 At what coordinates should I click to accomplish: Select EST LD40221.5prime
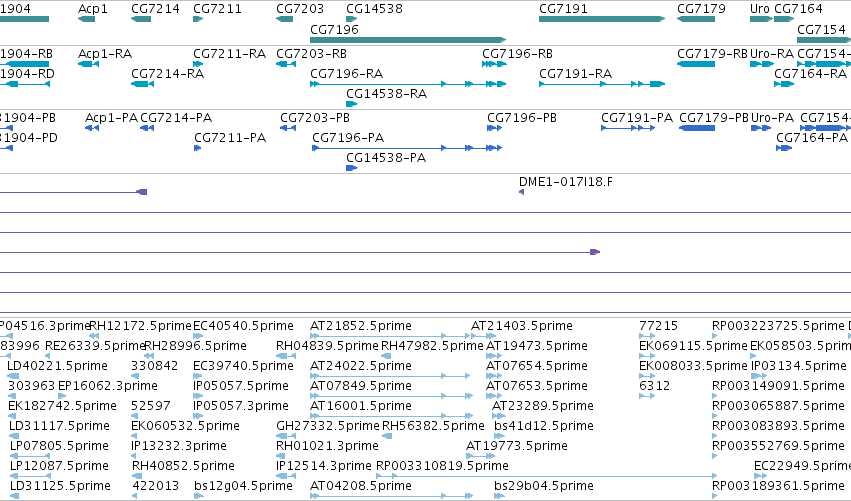[x=58, y=366]
